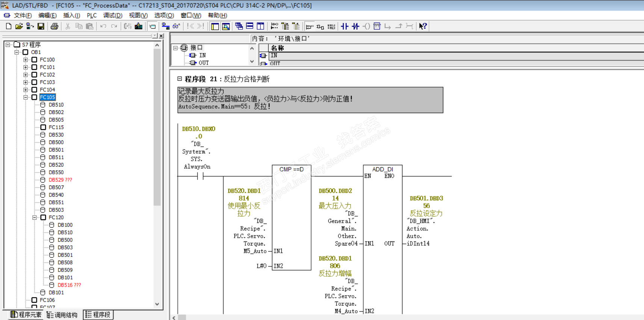Click the New block toolbar icon

(9, 26)
